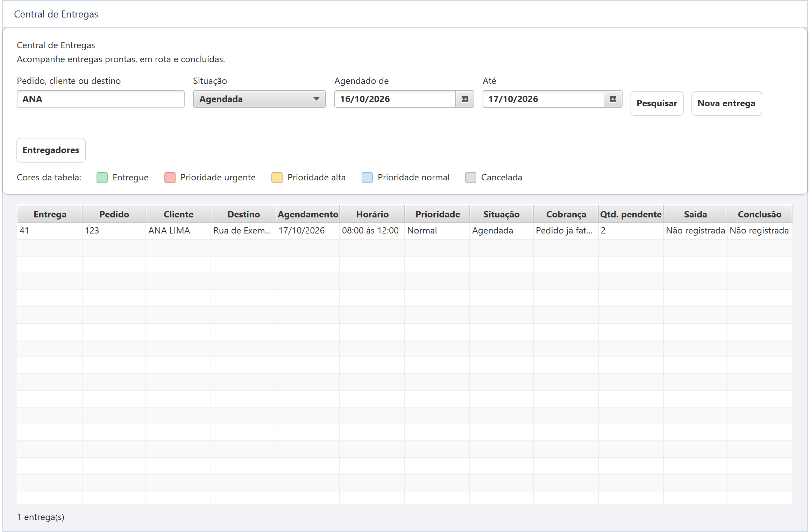Click the red Prioridade urgente swatch
Screen dimensions: 810x532
[170, 178]
